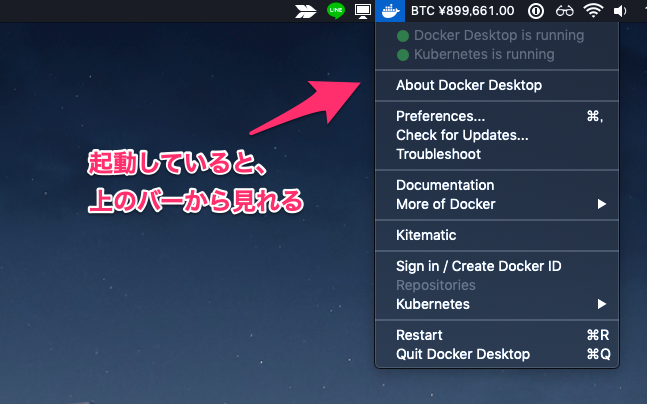Select About Docker Desktop

coord(497,85)
